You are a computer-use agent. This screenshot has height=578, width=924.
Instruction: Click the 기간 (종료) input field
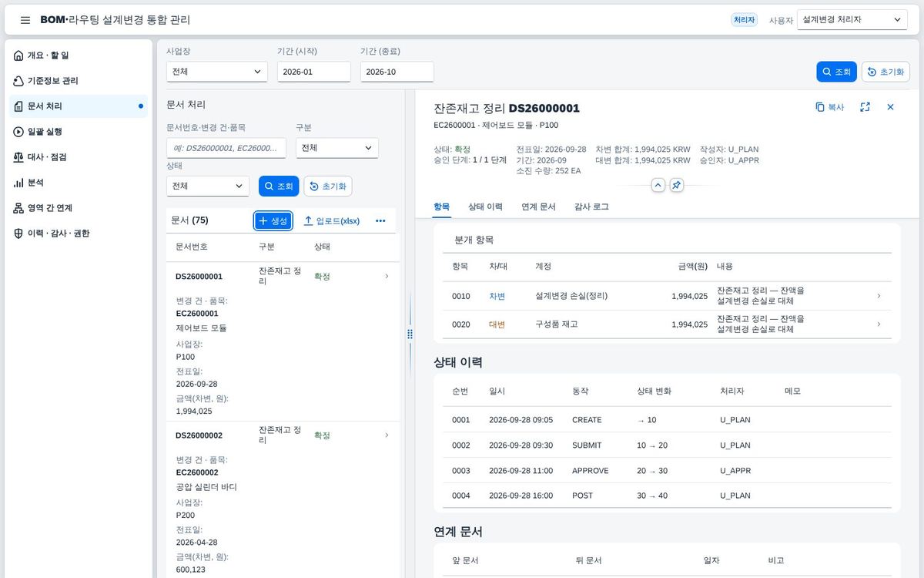coord(397,72)
